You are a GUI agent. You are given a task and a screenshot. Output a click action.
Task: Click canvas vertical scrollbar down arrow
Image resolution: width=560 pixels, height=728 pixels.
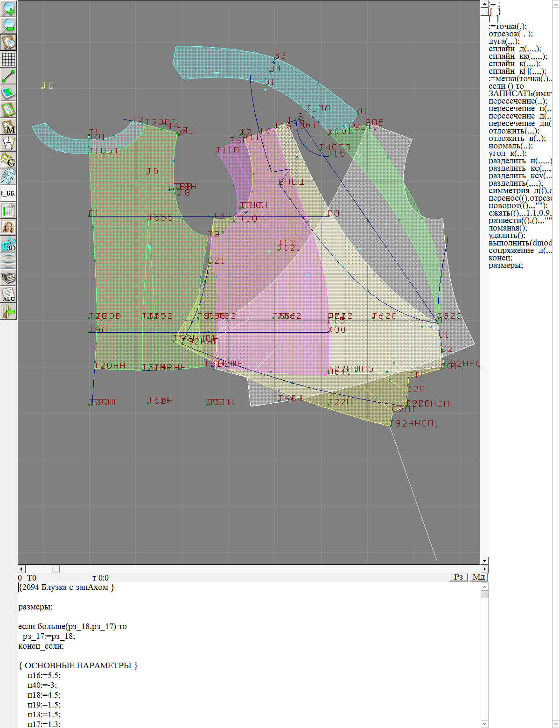(x=484, y=560)
